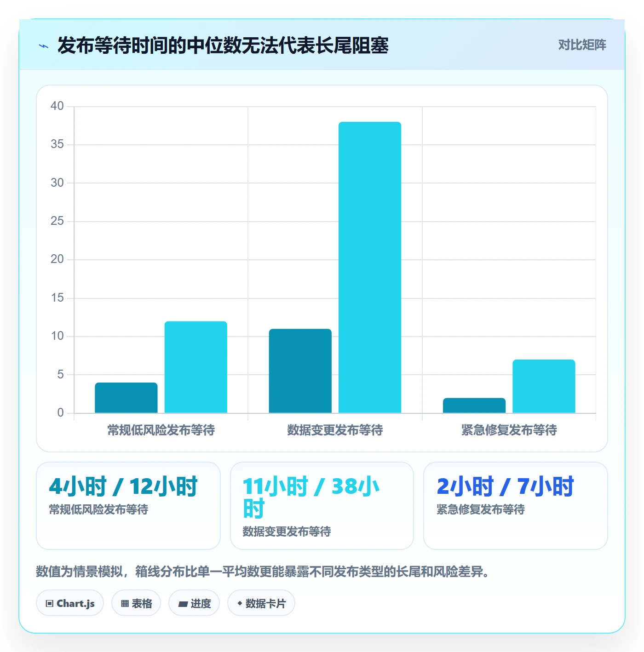Screen dimensions: 644x652
Task: Click the y-axis value 25
Action: (x=57, y=221)
